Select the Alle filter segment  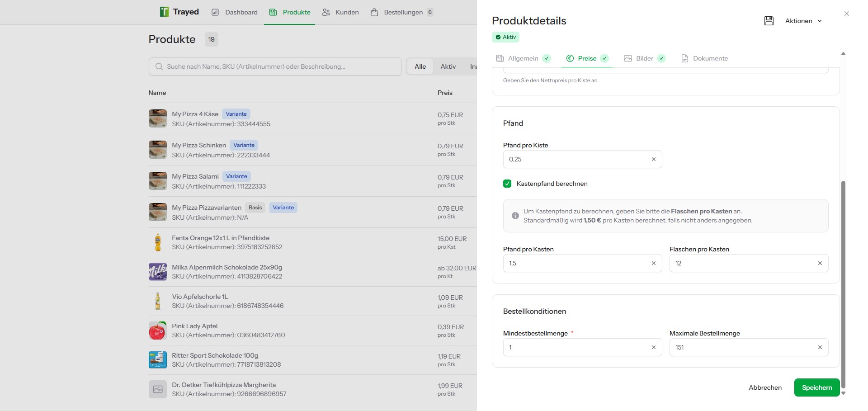pos(420,66)
